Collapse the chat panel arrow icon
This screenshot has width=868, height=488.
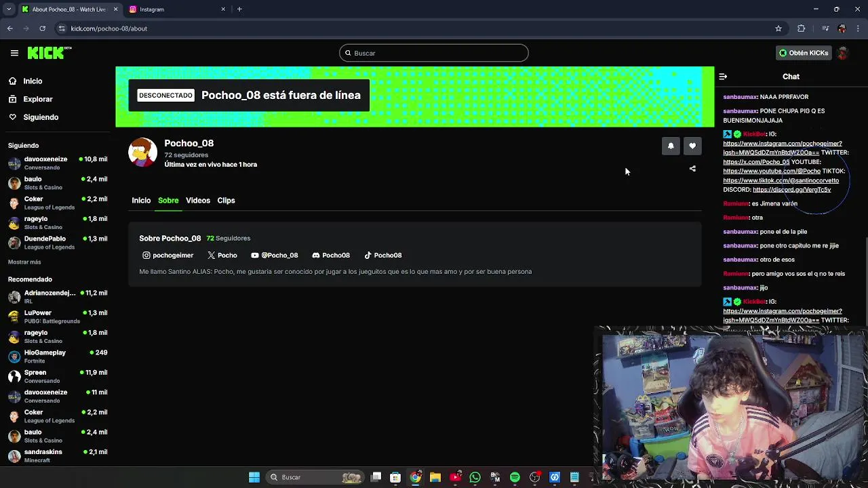pos(723,77)
